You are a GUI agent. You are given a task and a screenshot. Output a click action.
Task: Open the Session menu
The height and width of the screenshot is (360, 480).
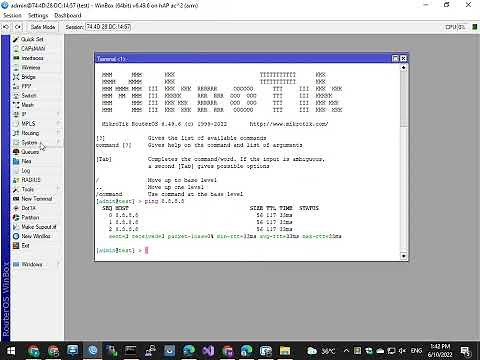click(12, 15)
